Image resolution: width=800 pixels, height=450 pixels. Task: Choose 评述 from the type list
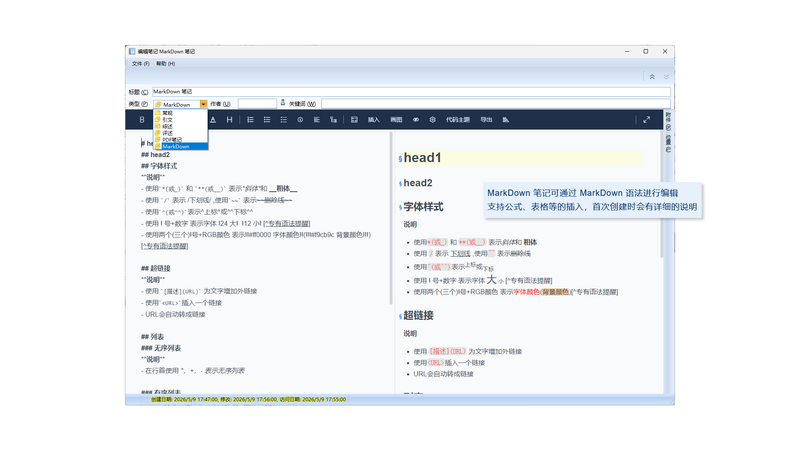tap(181, 133)
